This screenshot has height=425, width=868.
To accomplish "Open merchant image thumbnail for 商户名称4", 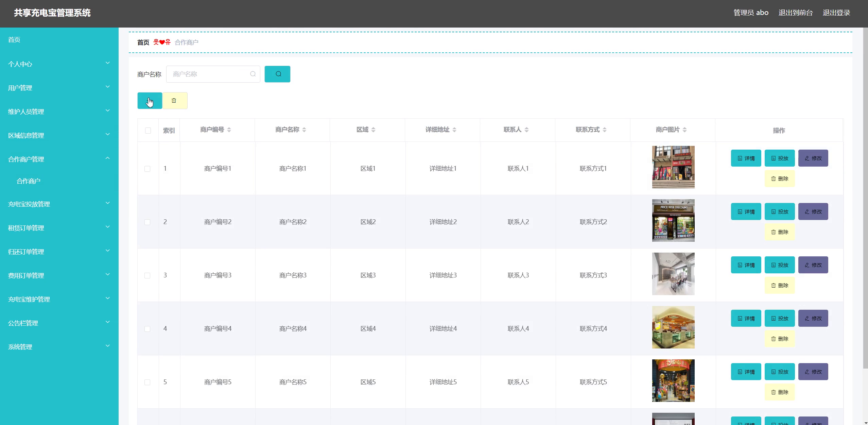I will click(x=673, y=327).
